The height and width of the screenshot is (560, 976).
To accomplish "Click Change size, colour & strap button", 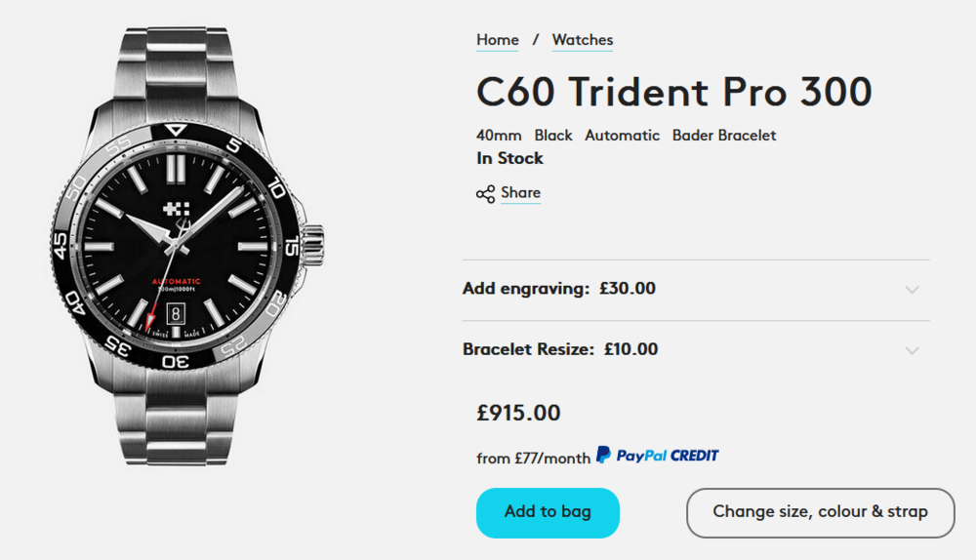I will pyautogui.click(x=820, y=512).
